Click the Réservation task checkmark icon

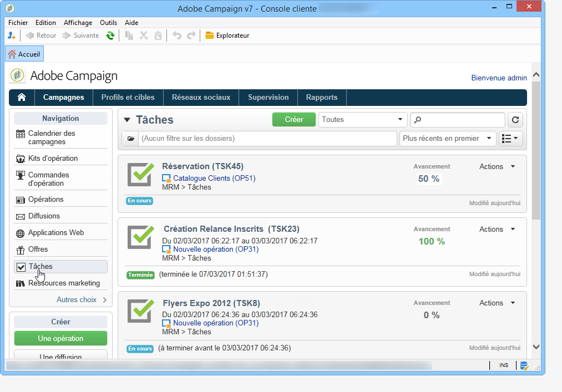click(140, 174)
